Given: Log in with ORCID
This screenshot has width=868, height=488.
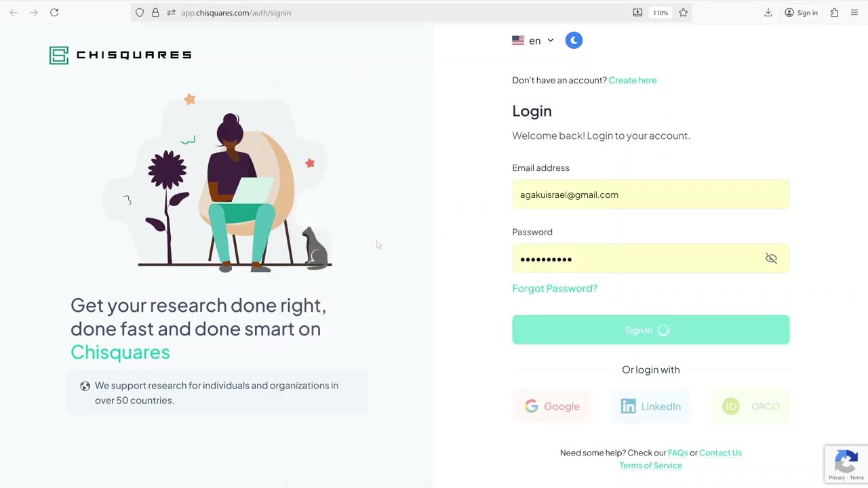Looking at the screenshot, I should (749, 406).
